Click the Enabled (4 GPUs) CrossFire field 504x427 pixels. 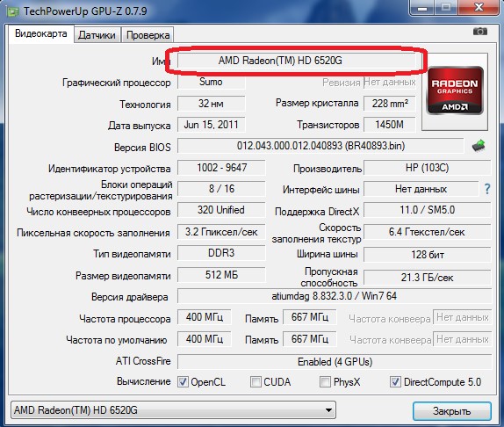click(335, 362)
